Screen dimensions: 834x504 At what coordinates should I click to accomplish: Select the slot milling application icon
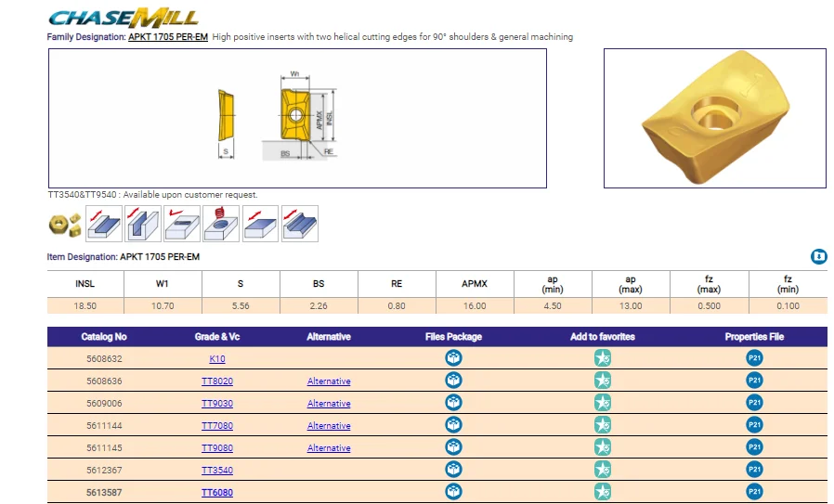[143, 224]
